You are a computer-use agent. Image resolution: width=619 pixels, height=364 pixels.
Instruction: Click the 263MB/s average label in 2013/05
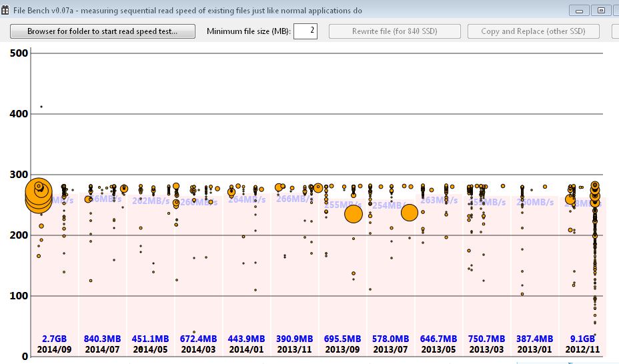pyautogui.click(x=439, y=201)
